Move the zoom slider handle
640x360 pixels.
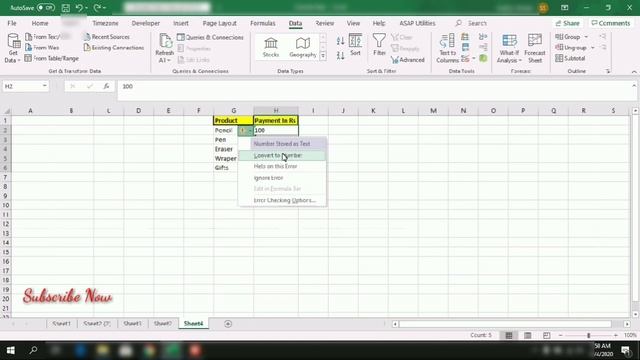click(589, 335)
